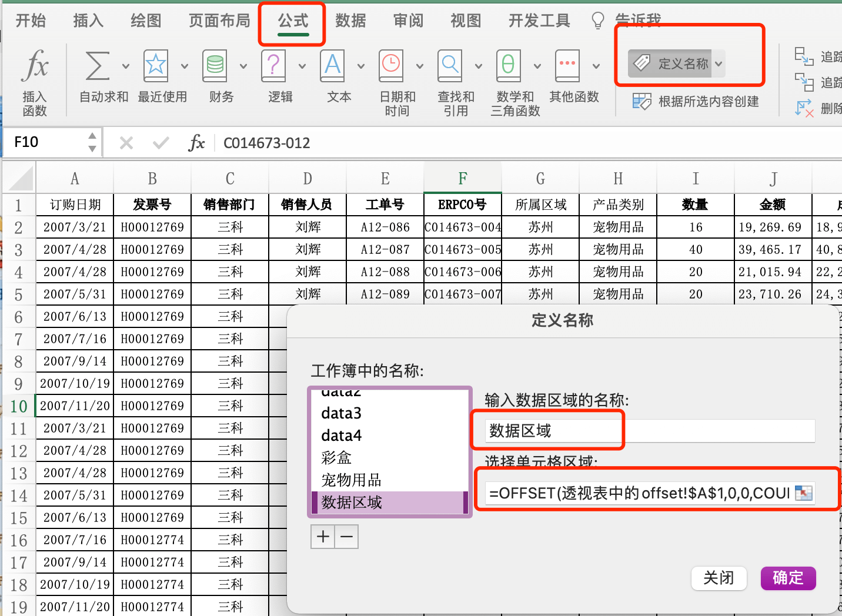
Task: Click the 确定 button in dialog
Action: 788,578
